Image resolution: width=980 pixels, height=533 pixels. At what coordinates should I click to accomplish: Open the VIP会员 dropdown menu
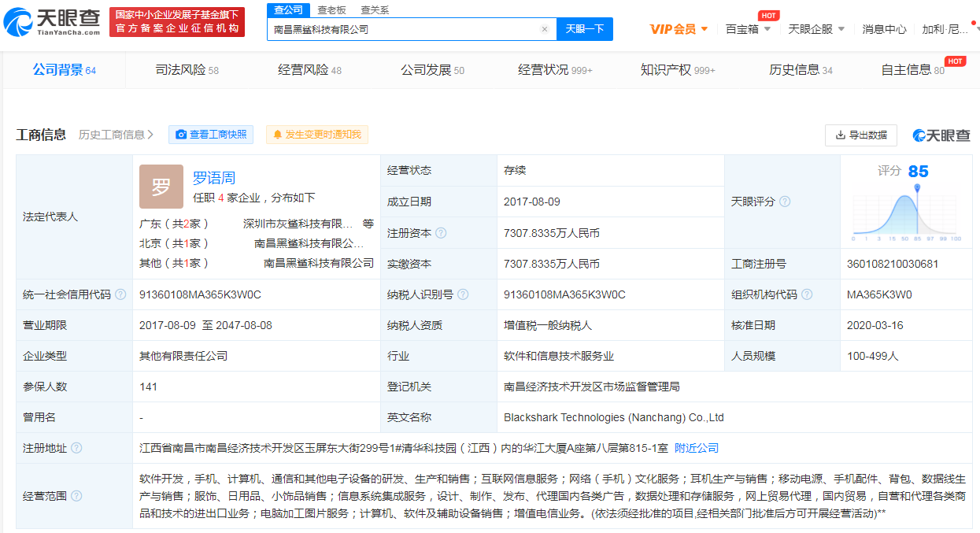(x=679, y=29)
